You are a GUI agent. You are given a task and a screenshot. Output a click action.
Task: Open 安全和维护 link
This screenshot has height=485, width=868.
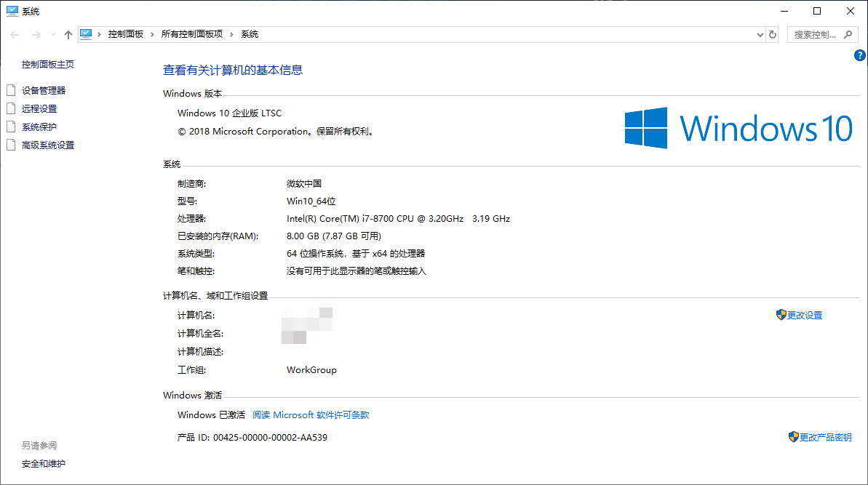point(44,464)
